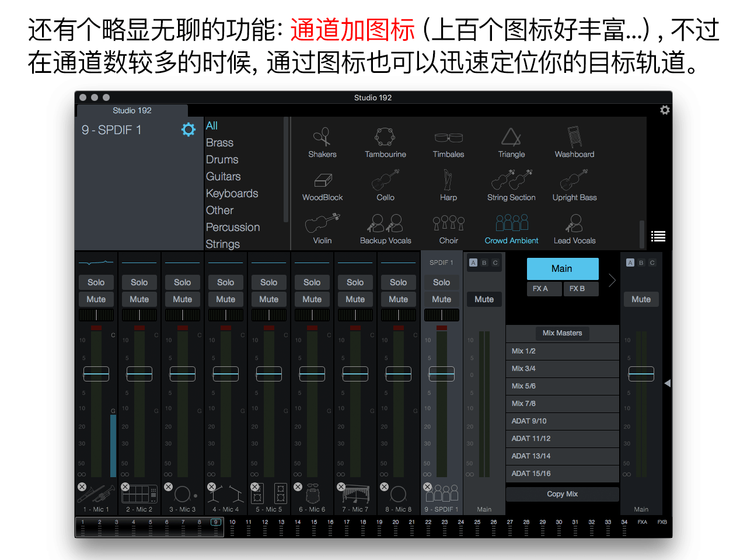Viewport: 747px width, 560px height.
Task: Expand the mix selector right arrow
Action: [612, 280]
